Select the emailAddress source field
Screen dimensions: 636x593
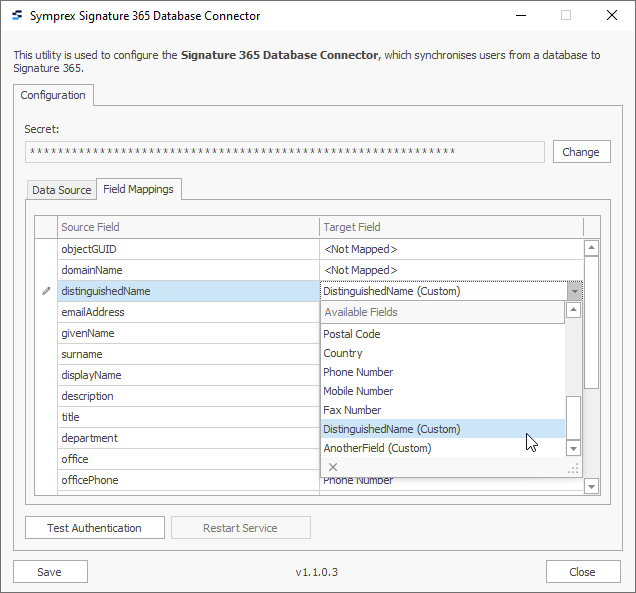188,312
